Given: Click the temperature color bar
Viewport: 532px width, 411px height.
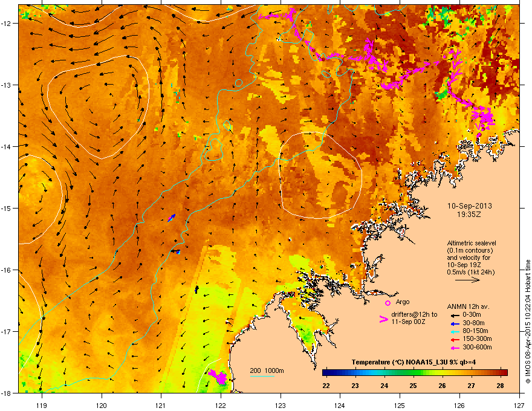Looking at the screenshot, I should (415, 373).
